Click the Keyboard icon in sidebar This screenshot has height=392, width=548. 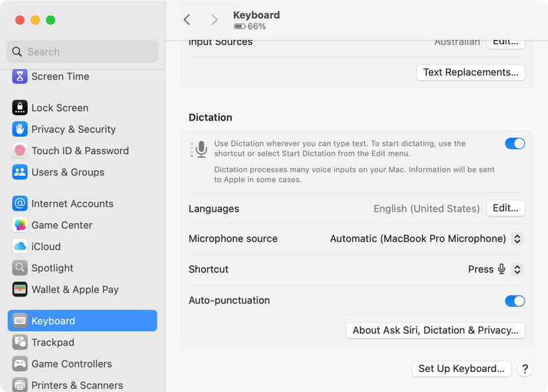(20, 321)
